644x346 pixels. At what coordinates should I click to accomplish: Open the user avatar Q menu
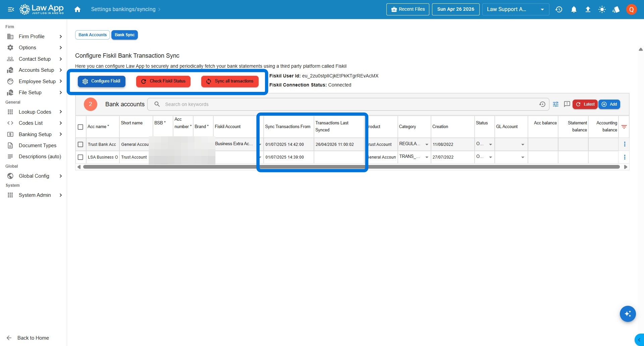[631, 9]
